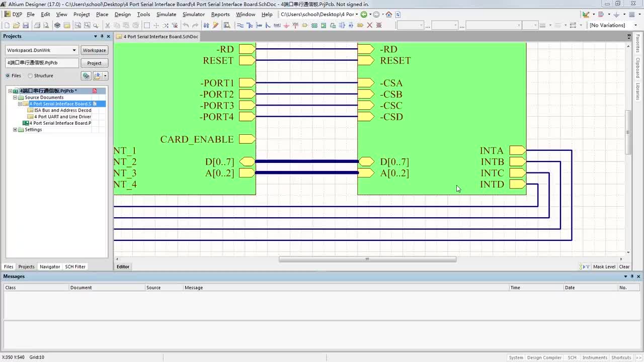Open an existing document folder icon
This screenshot has width=644, height=362.
[16, 25]
